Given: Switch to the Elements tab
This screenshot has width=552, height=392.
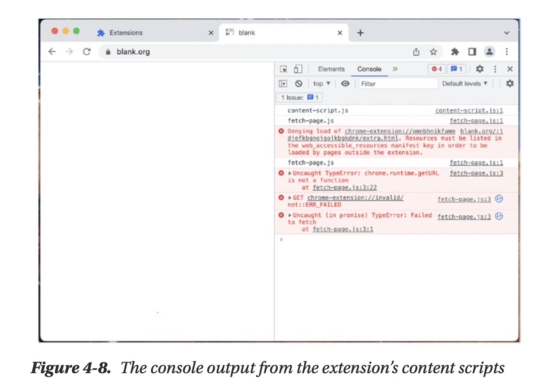Looking at the screenshot, I should click(x=331, y=69).
